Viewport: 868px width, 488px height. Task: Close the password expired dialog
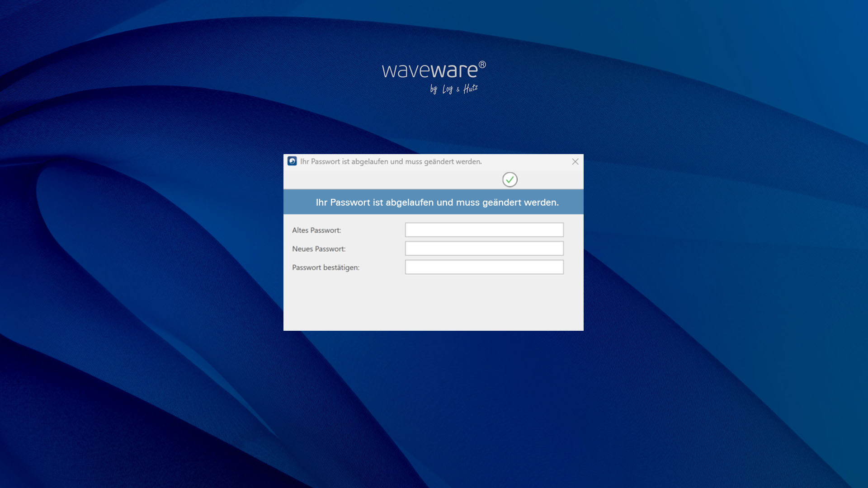point(575,161)
